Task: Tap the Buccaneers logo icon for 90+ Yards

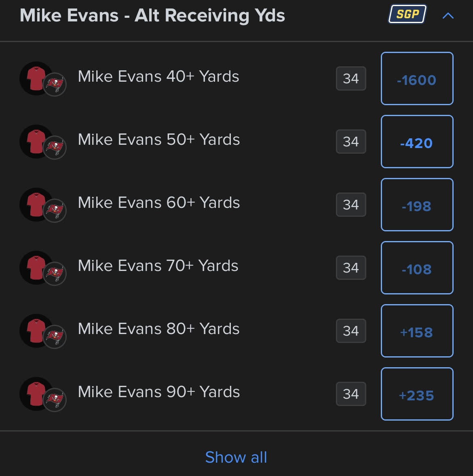Action: coord(55,400)
